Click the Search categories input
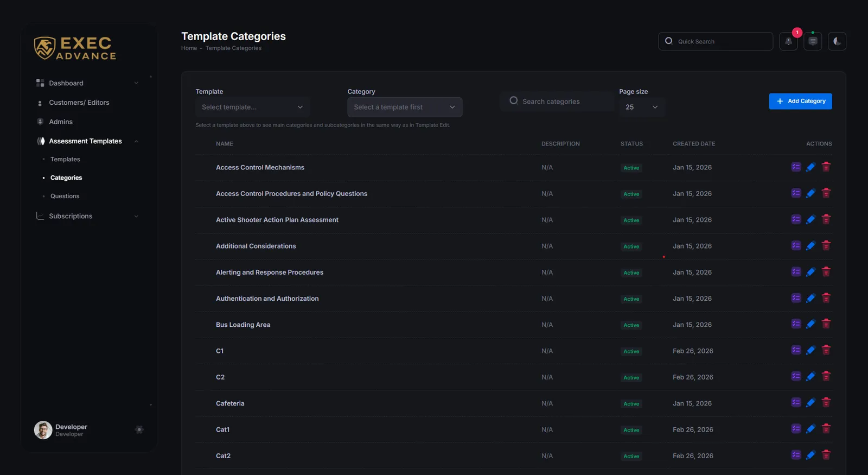The height and width of the screenshot is (475, 868). coord(557,102)
